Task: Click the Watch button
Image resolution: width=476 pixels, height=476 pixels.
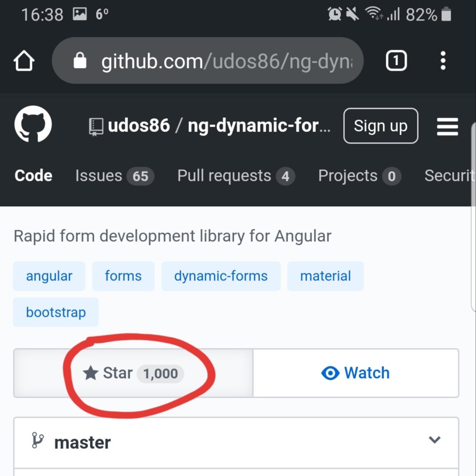Action: [356, 373]
